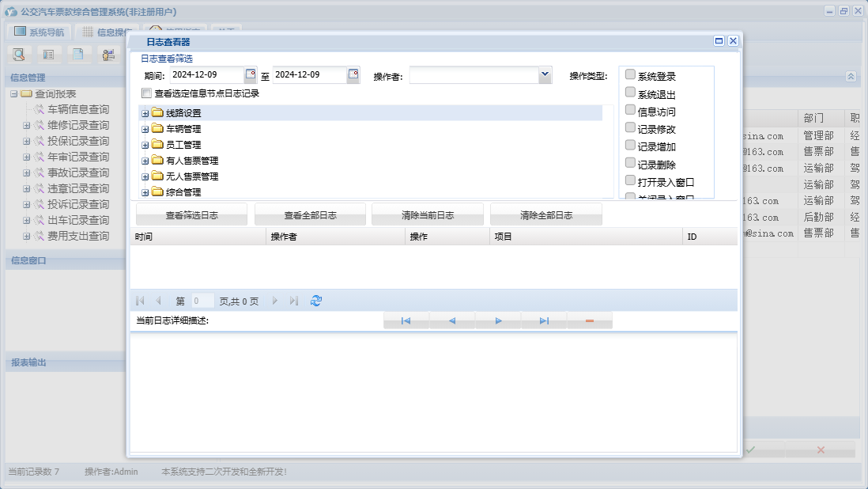Click the 查看筛选日志 button
The height and width of the screenshot is (489, 868).
(191, 215)
